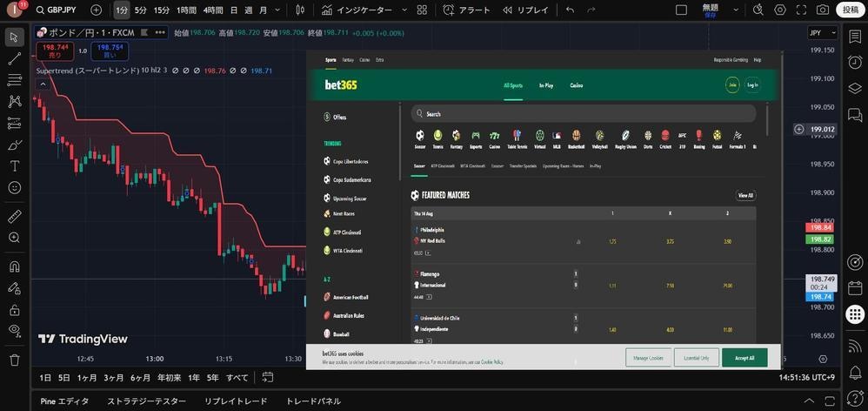Select the brush drawing tool
The width and height of the screenshot is (868, 411).
click(15, 145)
